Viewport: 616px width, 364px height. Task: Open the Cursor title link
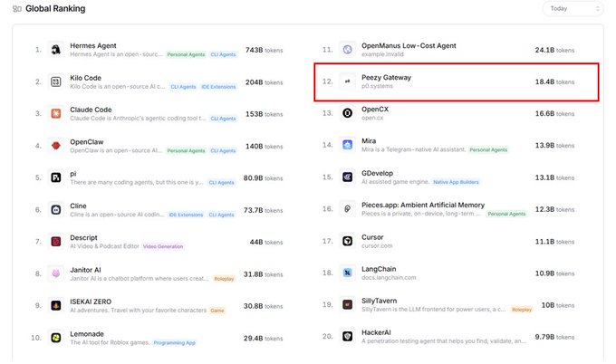pyautogui.click(x=372, y=237)
